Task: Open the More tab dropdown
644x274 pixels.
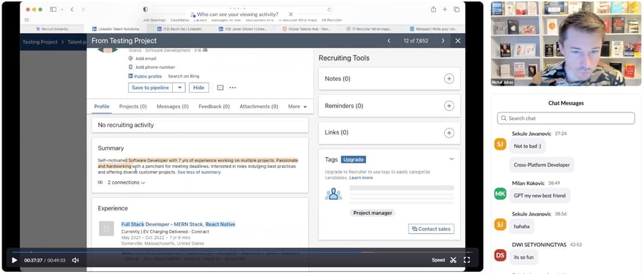Action: (297, 106)
